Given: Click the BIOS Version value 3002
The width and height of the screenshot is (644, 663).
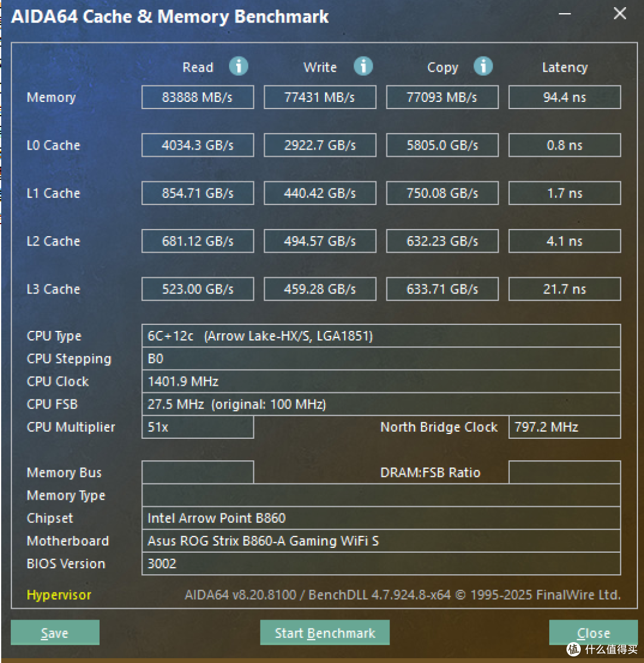Looking at the screenshot, I should (381, 563).
